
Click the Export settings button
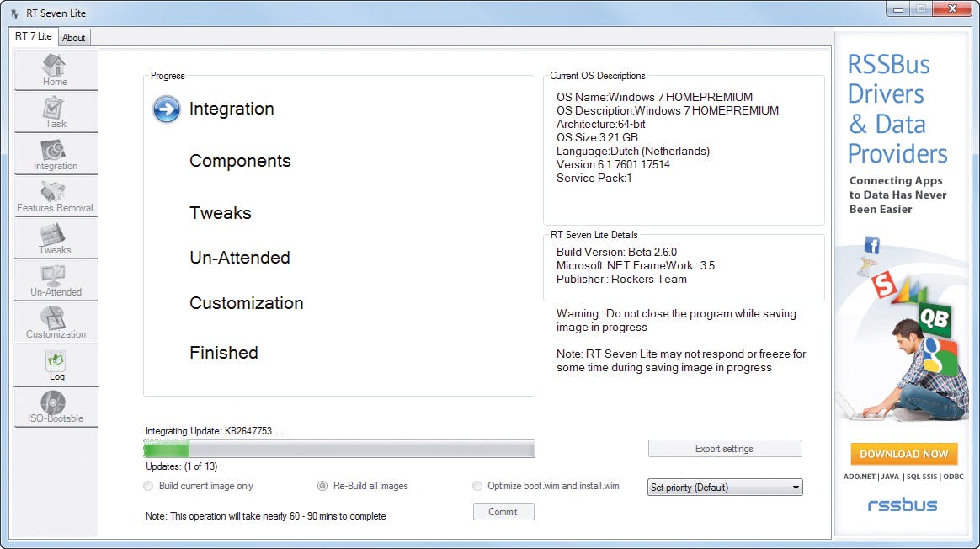(724, 449)
